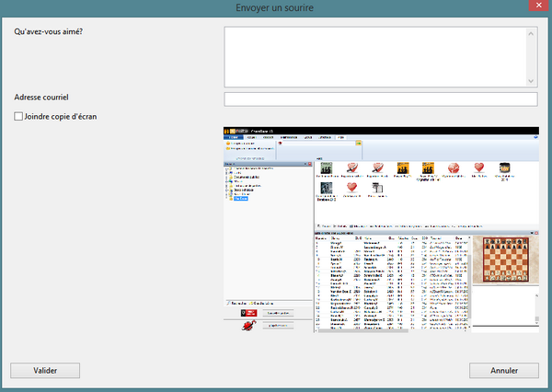Enable the Joindre copie d'écran checkbox
This screenshot has width=552, height=392.
19,117
